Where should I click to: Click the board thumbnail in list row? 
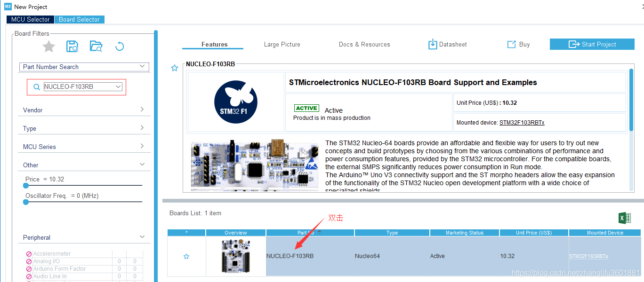click(235, 256)
